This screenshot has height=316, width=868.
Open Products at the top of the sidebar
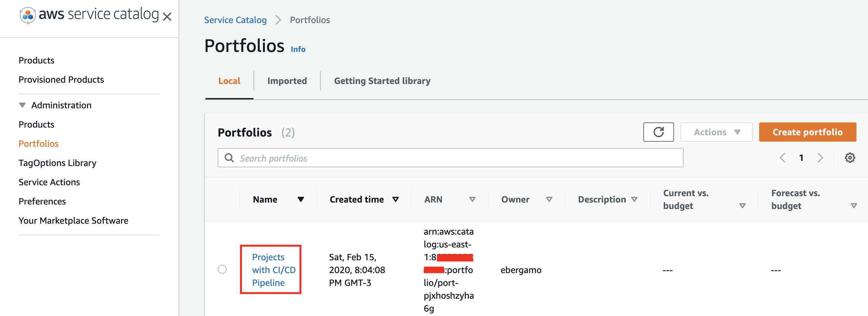click(36, 60)
